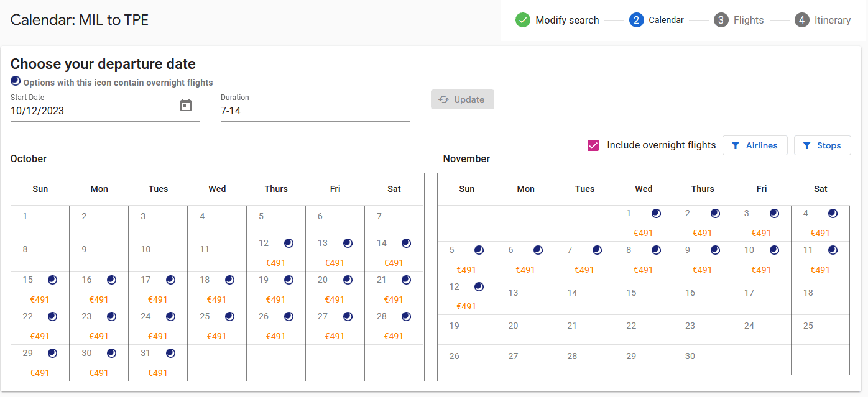Choose the €491 fare on October 31

pos(157,373)
